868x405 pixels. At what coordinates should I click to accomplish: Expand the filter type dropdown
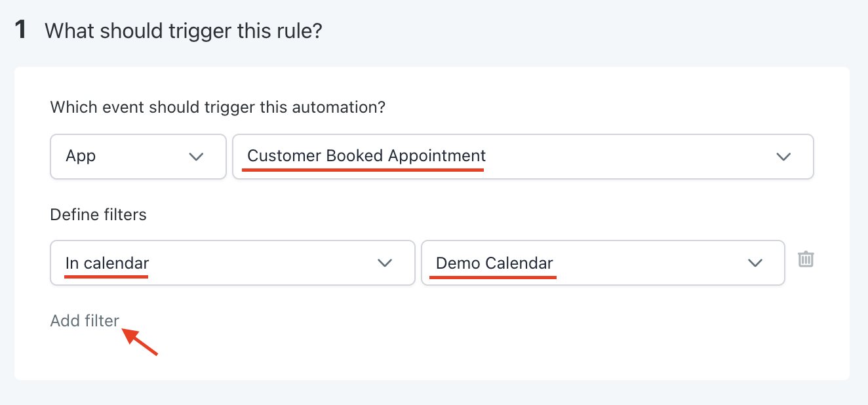coord(232,263)
